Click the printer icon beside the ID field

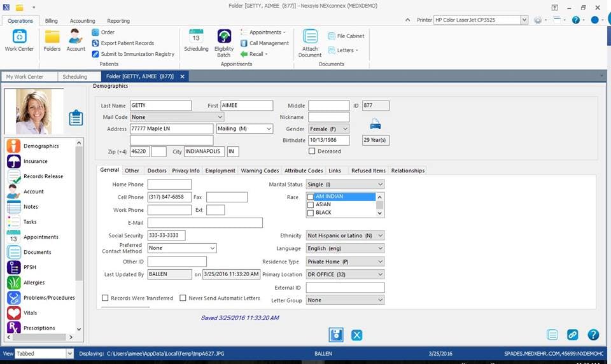click(x=376, y=124)
